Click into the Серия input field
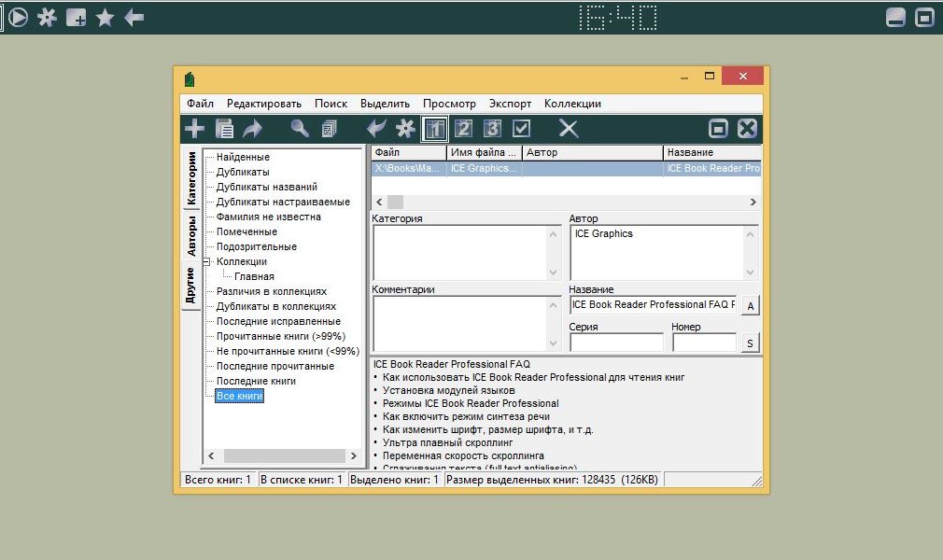 point(616,343)
